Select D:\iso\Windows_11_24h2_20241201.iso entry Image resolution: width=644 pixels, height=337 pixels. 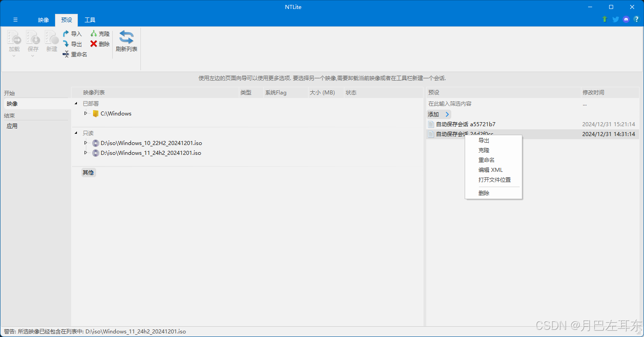tap(151, 153)
